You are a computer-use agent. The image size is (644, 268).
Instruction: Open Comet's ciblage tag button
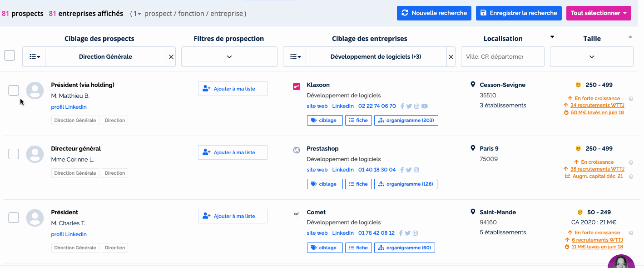click(325, 248)
